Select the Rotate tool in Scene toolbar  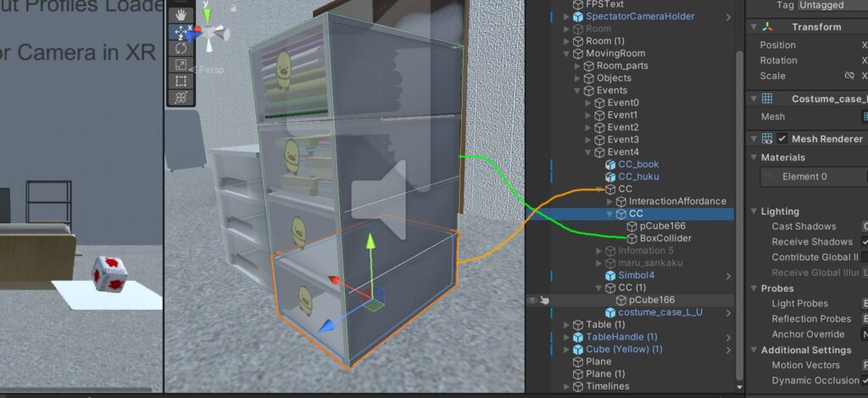click(181, 48)
